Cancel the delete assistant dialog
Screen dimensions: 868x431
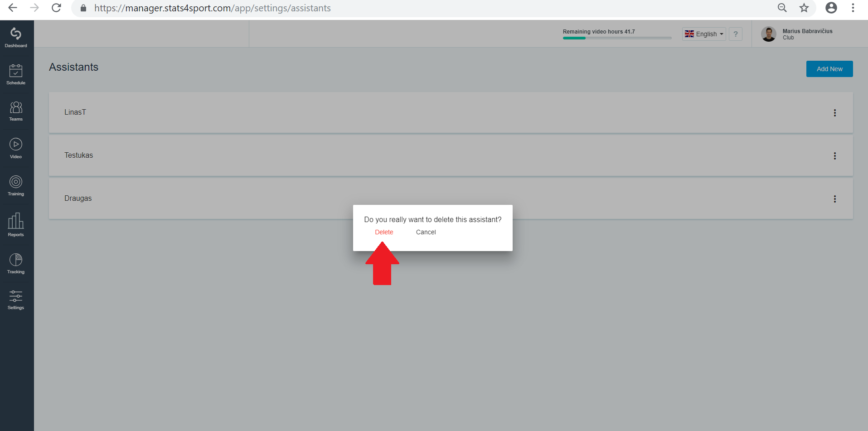click(x=426, y=232)
